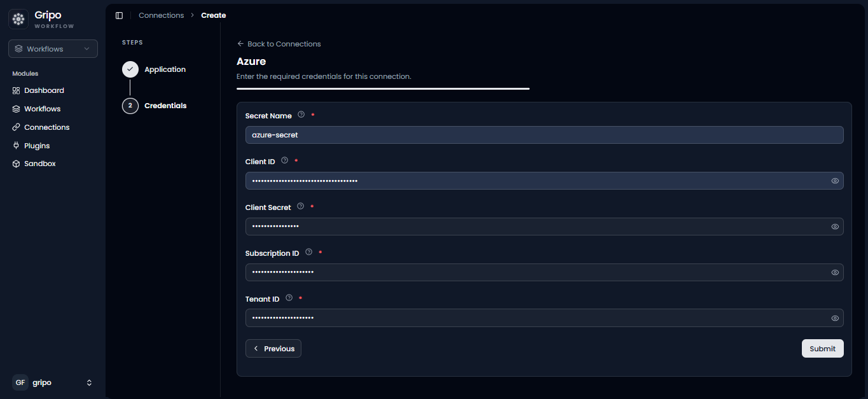Go back with the Previous button
The image size is (868, 399).
pyautogui.click(x=273, y=349)
